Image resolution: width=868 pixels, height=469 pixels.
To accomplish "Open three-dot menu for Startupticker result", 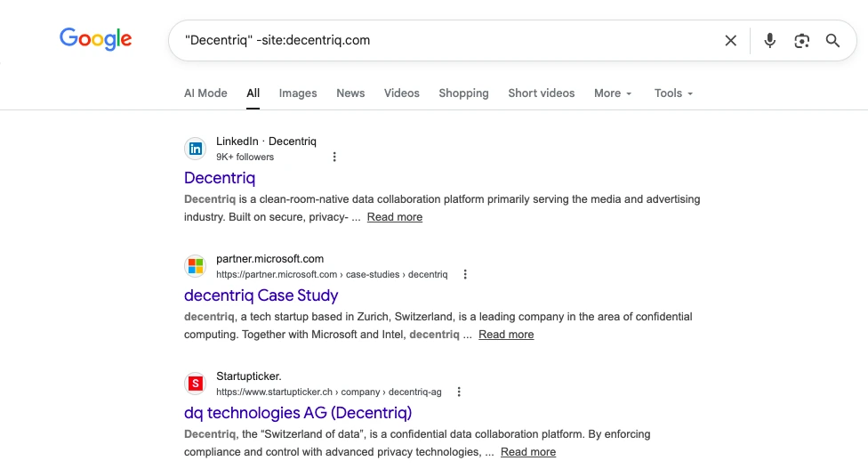I will click(x=459, y=392).
